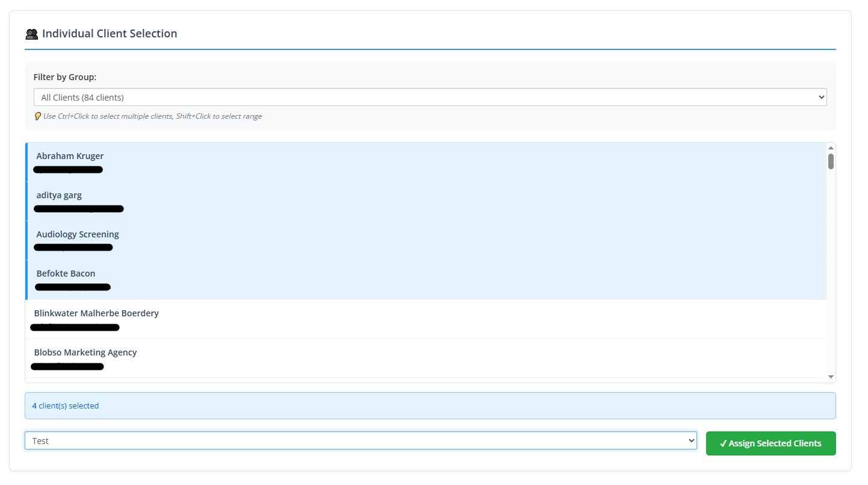Click the Befokte Bacon client entry
This screenshot has height=485, width=868.
pyautogui.click(x=66, y=274)
